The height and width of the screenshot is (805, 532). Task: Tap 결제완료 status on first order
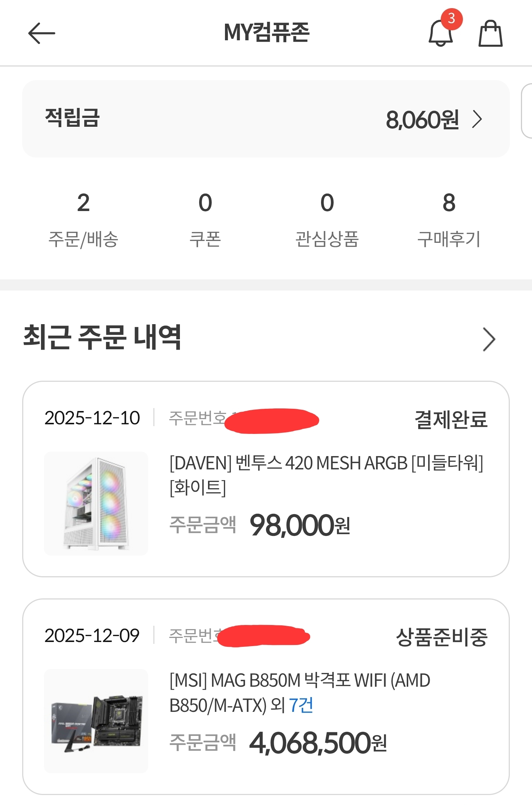[x=451, y=420]
